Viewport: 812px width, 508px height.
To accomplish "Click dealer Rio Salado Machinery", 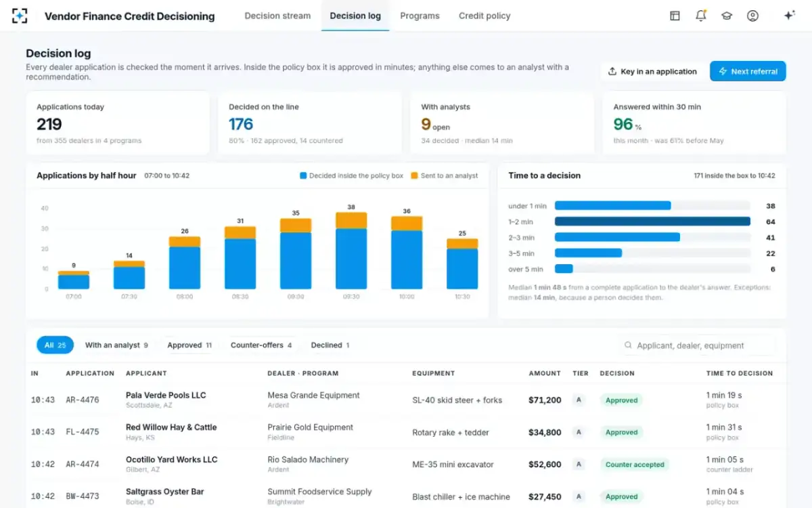I will 308,459.
